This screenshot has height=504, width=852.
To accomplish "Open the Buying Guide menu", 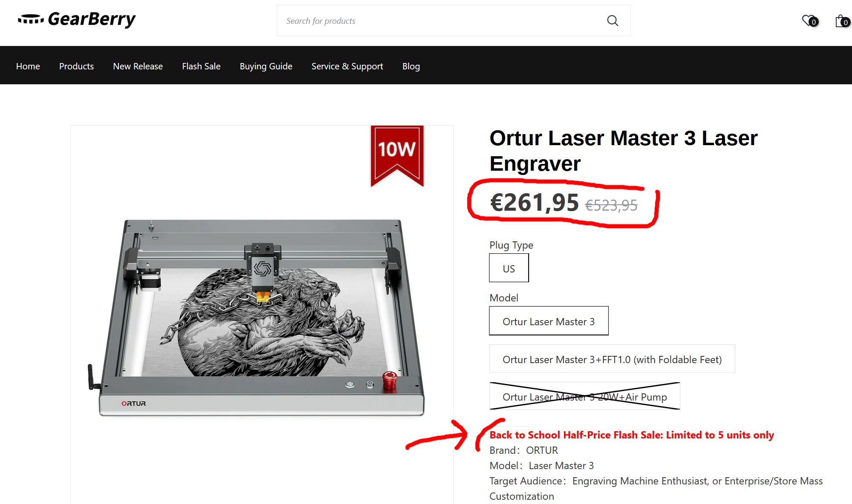I will tap(266, 66).
